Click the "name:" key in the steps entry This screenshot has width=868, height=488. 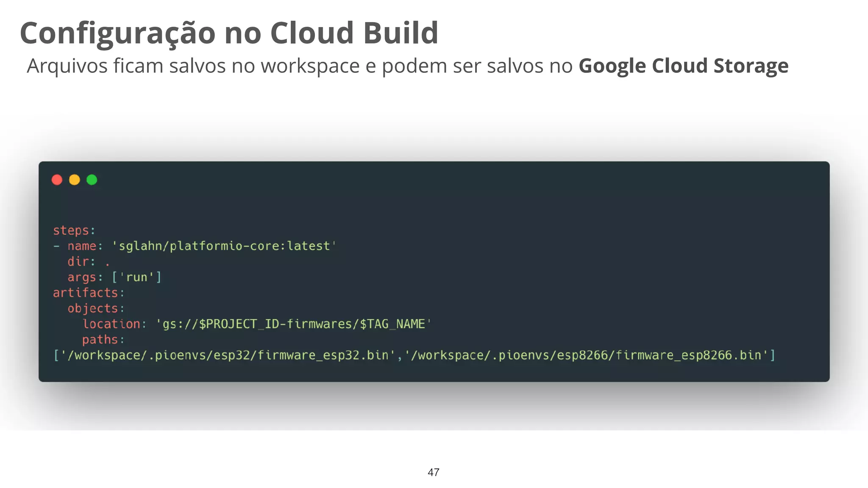(x=85, y=246)
